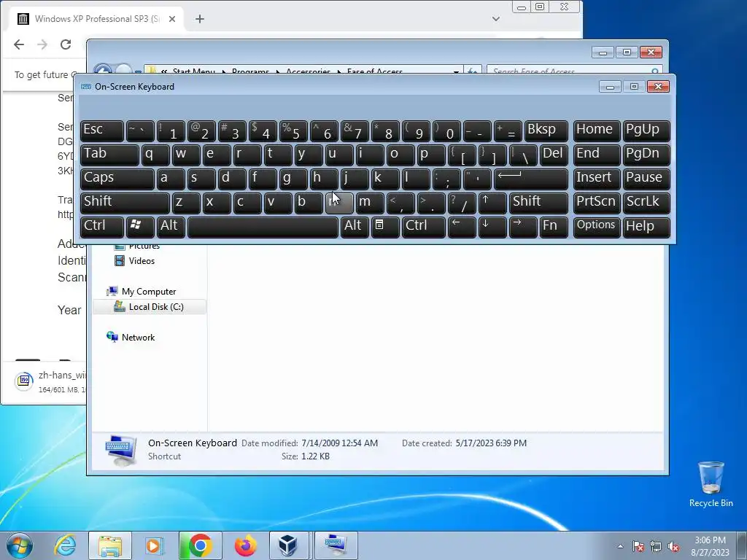Toggle the left Shift key
Screen dimensions: 747x560
(125, 203)
